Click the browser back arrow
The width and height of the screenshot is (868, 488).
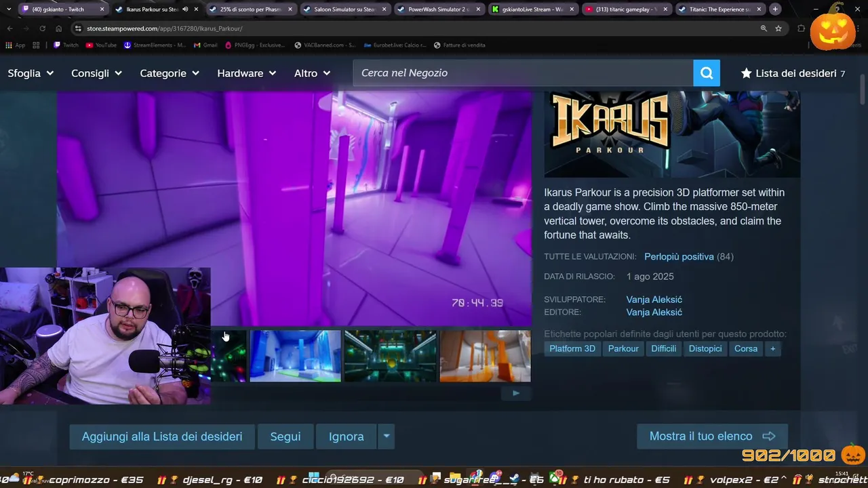[9, 28]
